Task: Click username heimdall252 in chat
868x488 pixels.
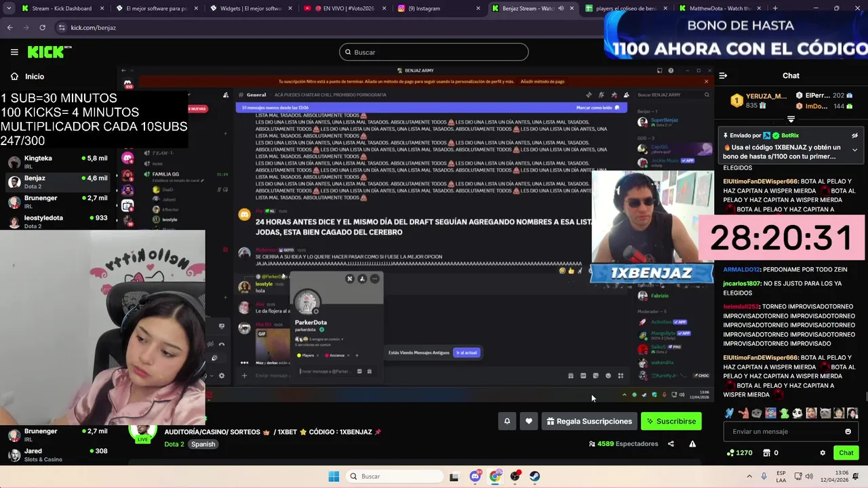Action: tap(741, 307)
